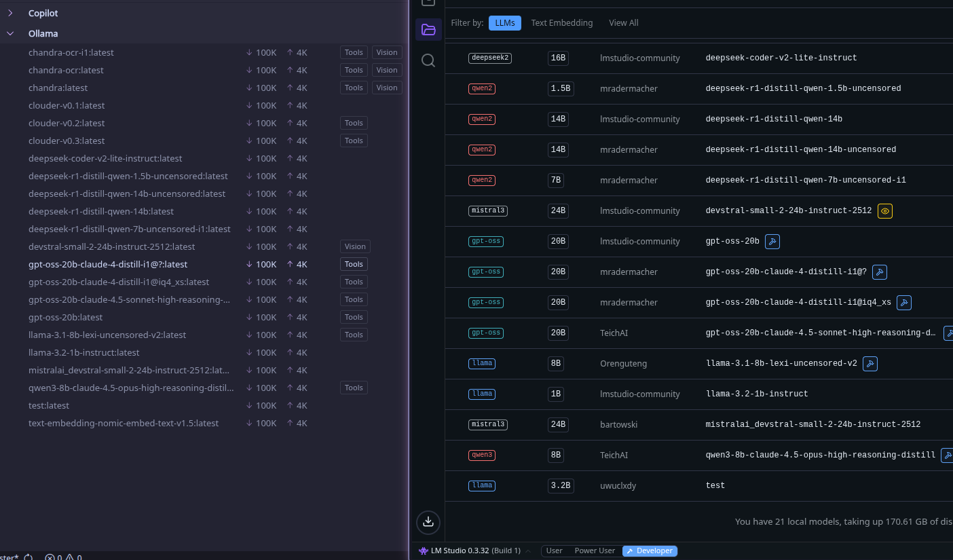
Task: Click the tool-use wrench icon beside gpt-oss-20b
Action: click(772, 242)
